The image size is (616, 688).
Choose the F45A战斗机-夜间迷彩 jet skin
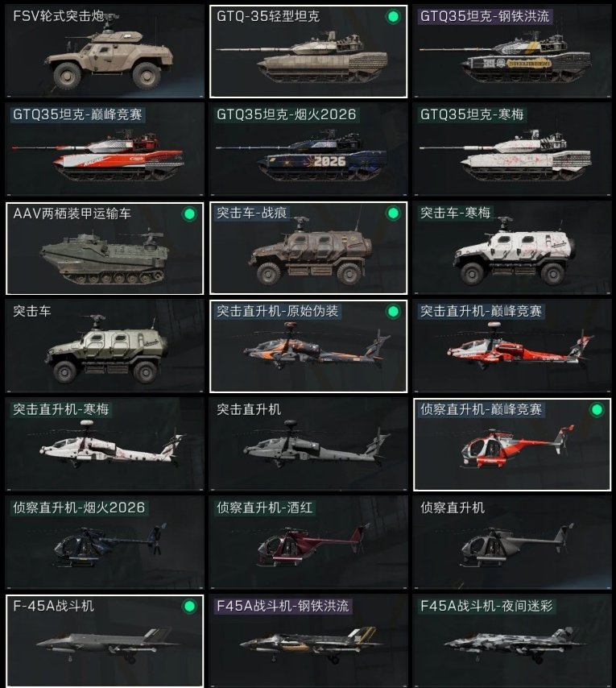pos(512,640)
